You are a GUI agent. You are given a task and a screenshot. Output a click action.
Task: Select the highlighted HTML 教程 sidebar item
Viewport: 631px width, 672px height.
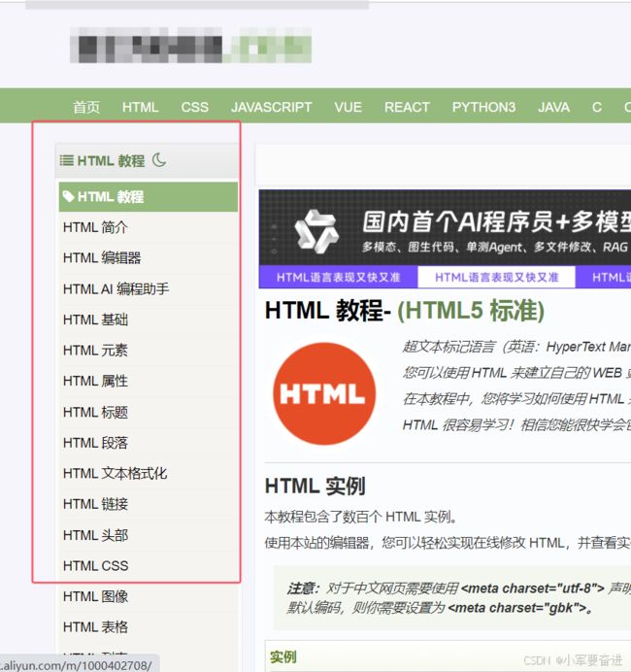click(149, 197)
